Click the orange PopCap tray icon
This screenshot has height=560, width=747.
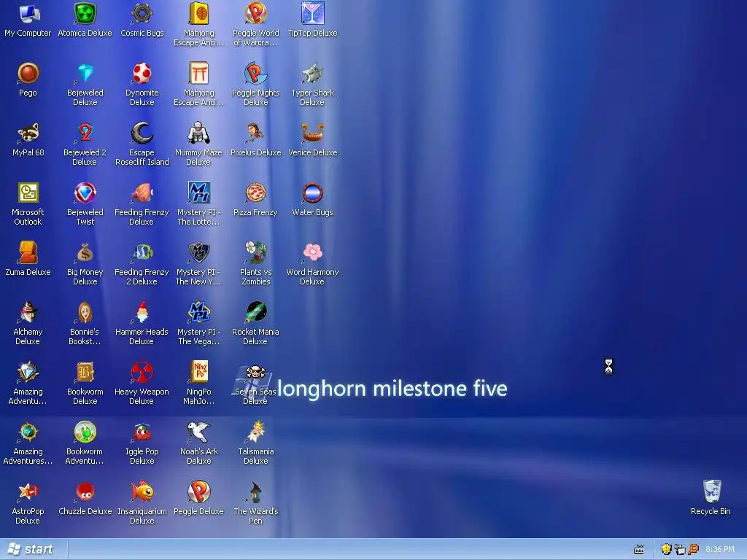click(694, 550)
